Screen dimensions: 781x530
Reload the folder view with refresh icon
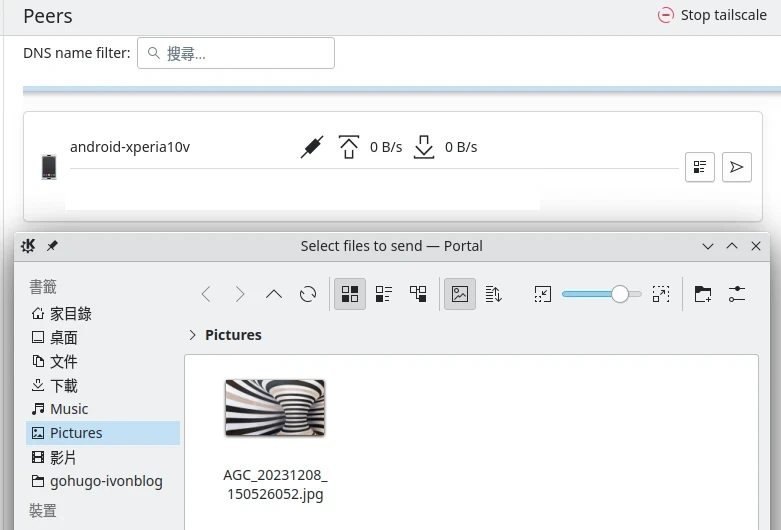coord(308,294)
